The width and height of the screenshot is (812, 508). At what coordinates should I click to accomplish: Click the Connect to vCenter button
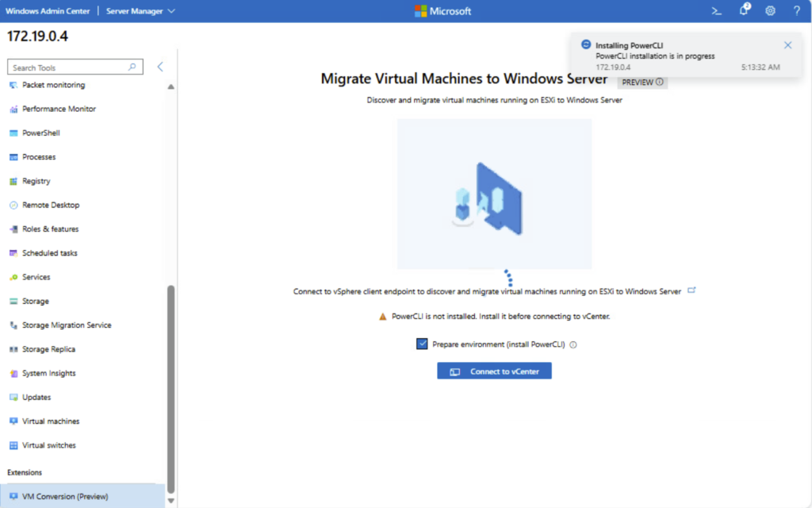(x=494, y=371)
